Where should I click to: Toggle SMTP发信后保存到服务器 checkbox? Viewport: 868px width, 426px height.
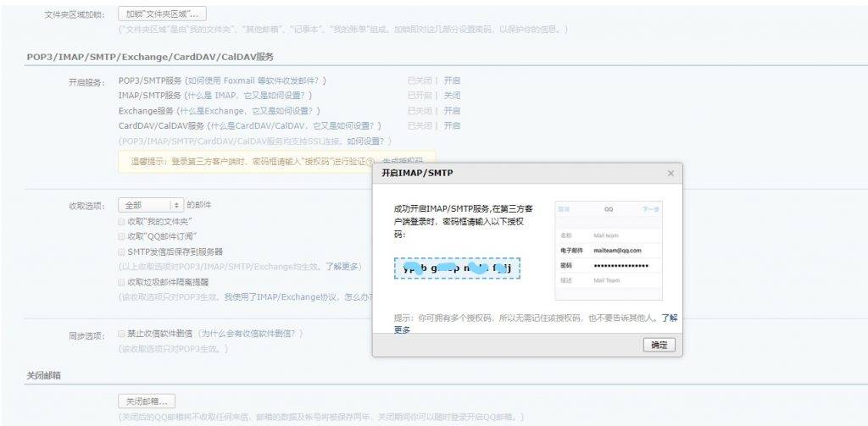[122, 252]
